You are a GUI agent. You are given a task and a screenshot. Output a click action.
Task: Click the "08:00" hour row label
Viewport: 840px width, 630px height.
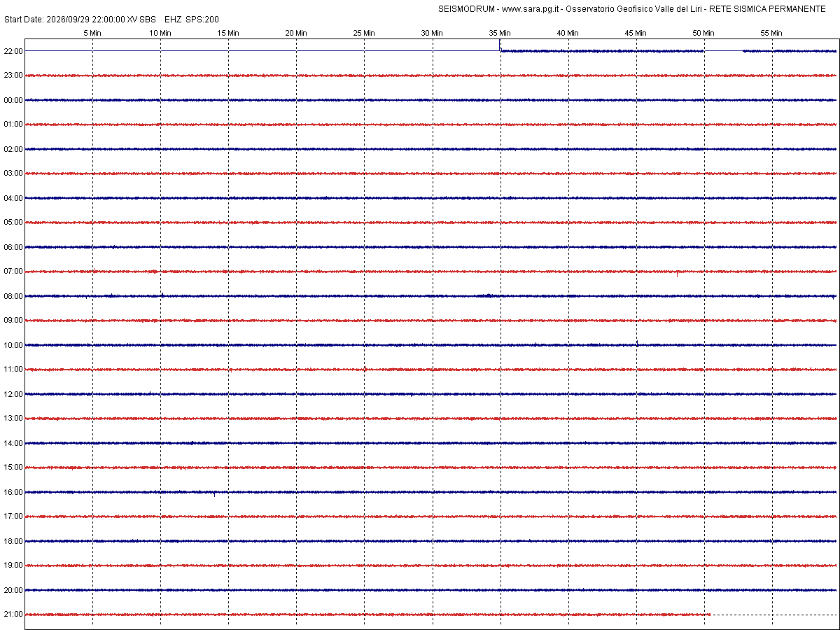[13, 296]
